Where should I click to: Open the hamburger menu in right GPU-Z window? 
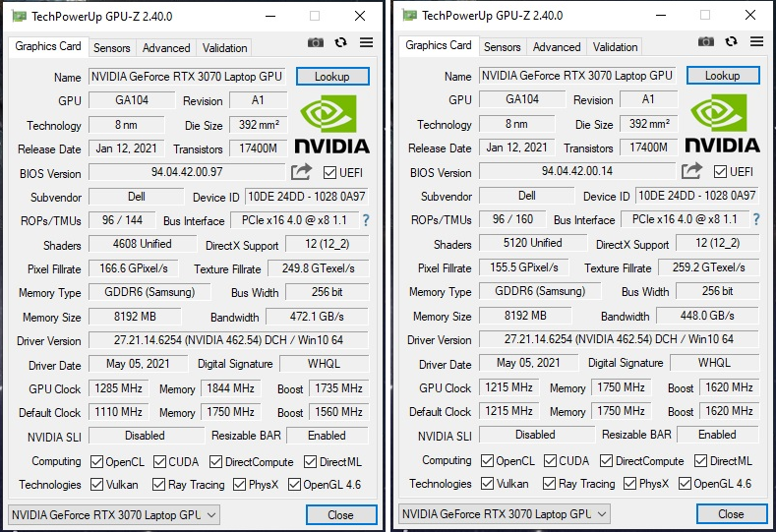[756, 41]
